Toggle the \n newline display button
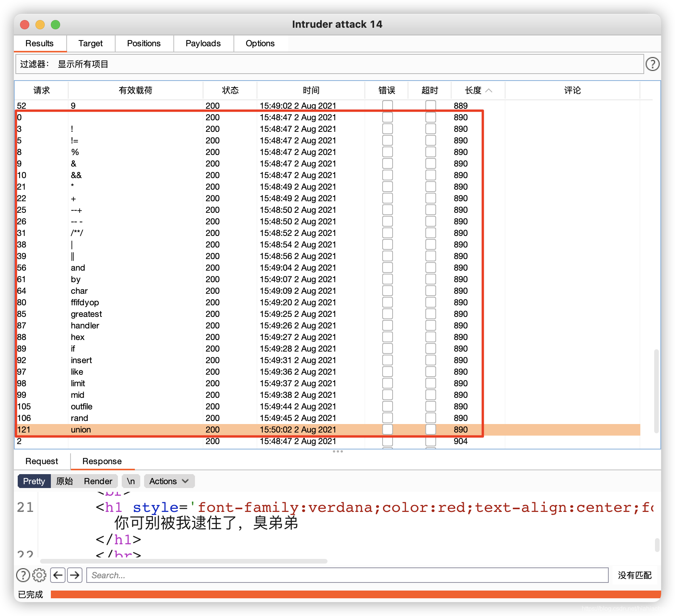The width and height of the screenshot is (675, 616). coord(131,481)
